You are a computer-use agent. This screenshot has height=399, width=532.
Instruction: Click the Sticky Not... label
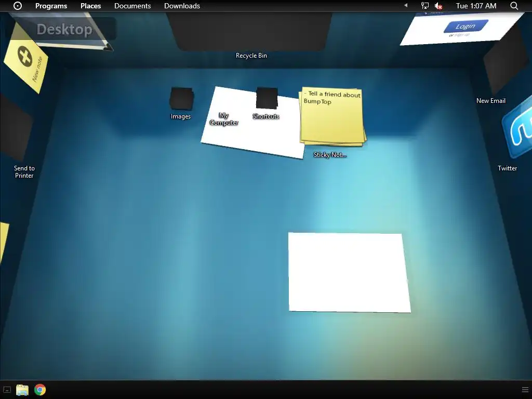point(330,155)
